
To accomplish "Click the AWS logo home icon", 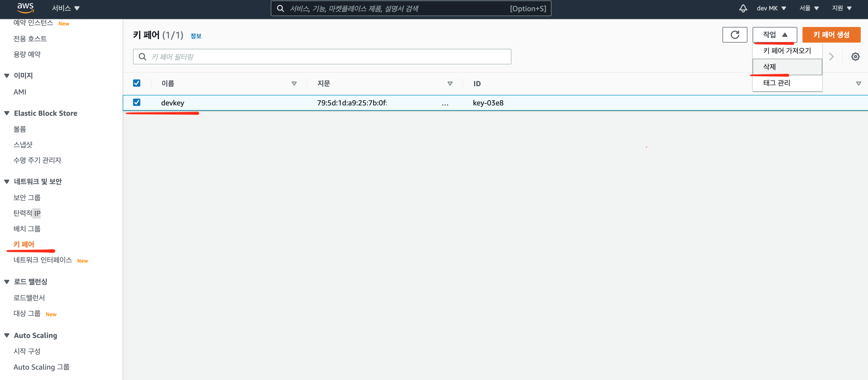I will click(25, 8).
